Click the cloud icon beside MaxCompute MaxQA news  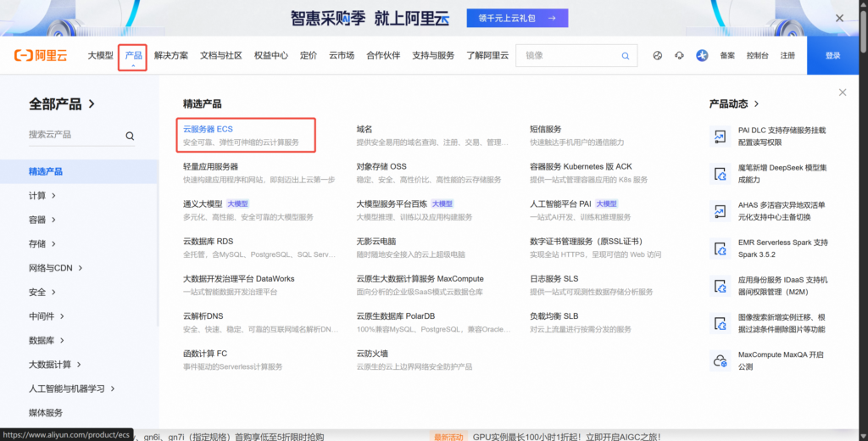pos(720,360)
